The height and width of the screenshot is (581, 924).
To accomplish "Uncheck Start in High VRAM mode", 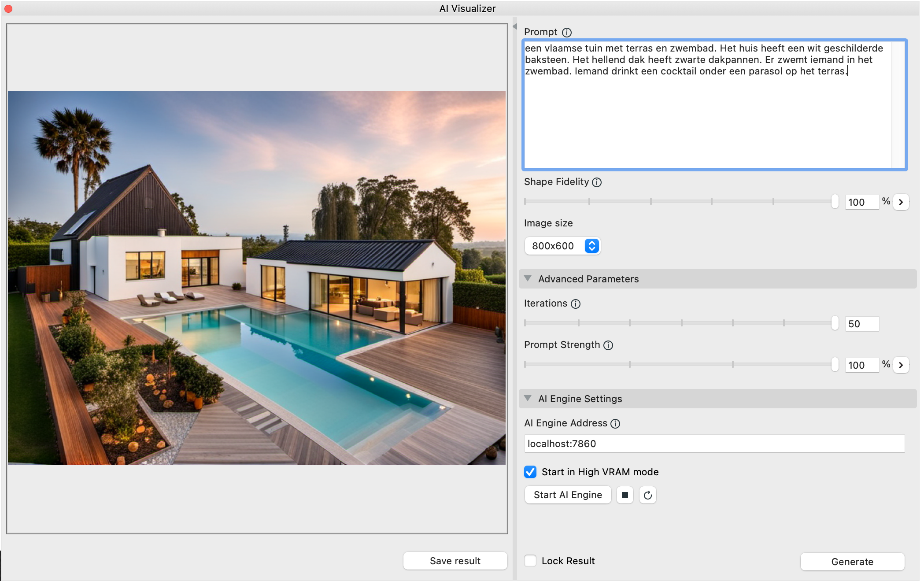I will click(x=530, y=472).
